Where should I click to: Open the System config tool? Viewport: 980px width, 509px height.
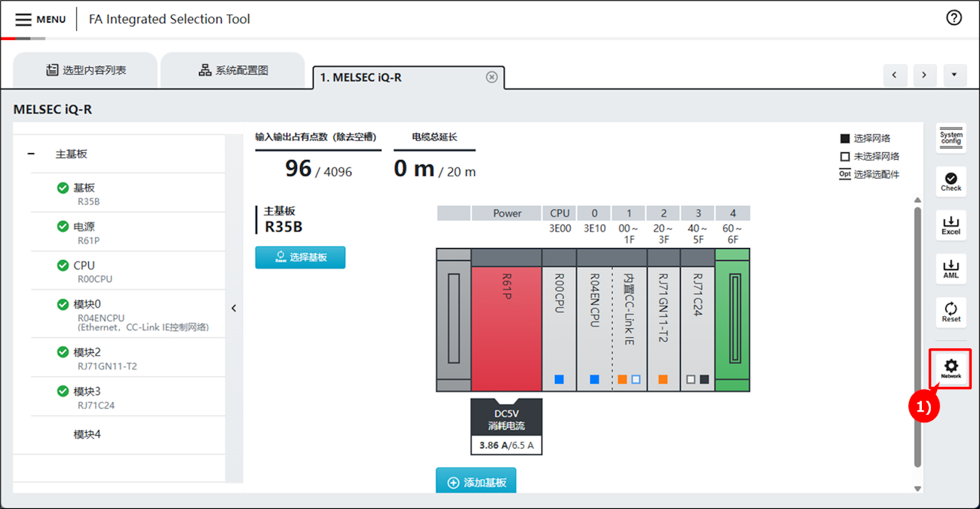pos(951,139)
